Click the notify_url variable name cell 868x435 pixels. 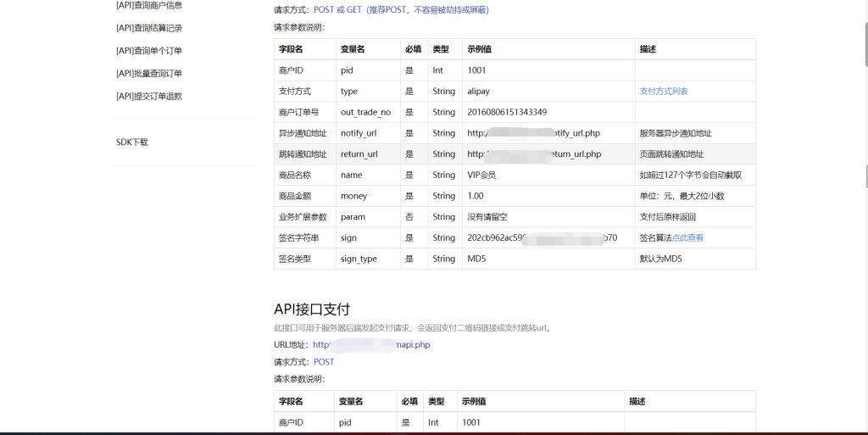(x=359, y=133)
